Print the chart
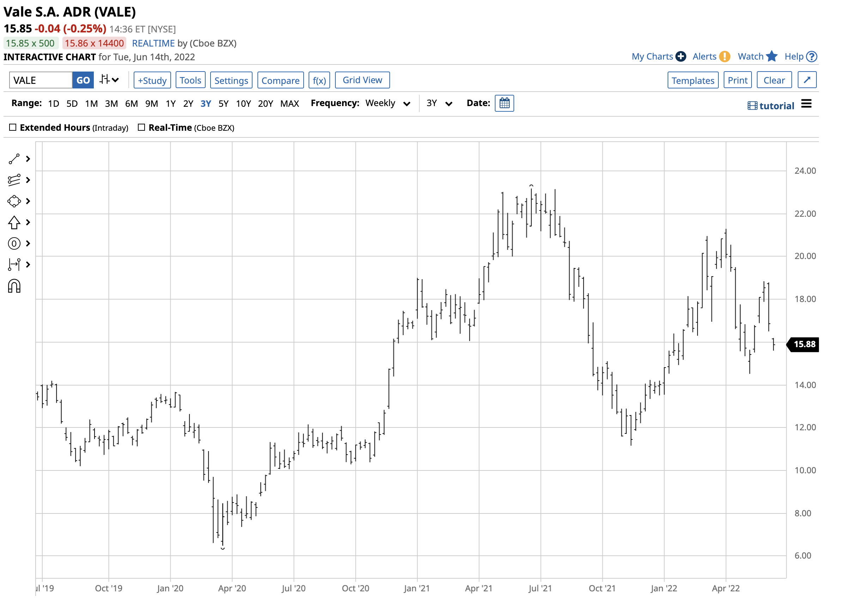The image size is (845, 616). tap(737, 80)
